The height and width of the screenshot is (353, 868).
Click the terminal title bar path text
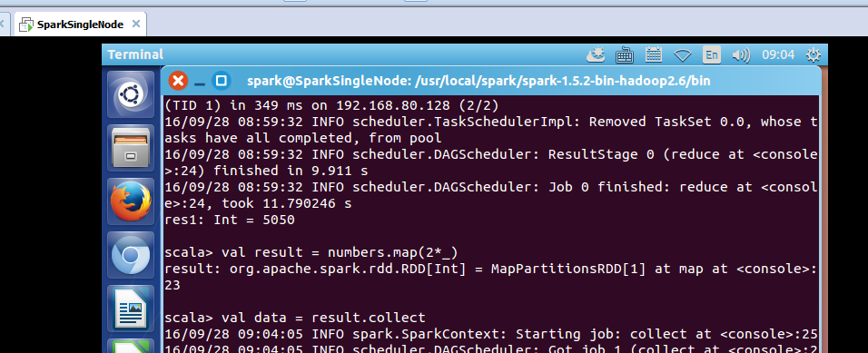[x=478, y=82]
